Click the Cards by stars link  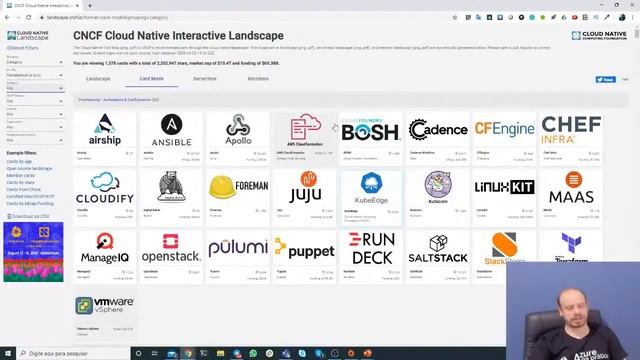(20, 182)
